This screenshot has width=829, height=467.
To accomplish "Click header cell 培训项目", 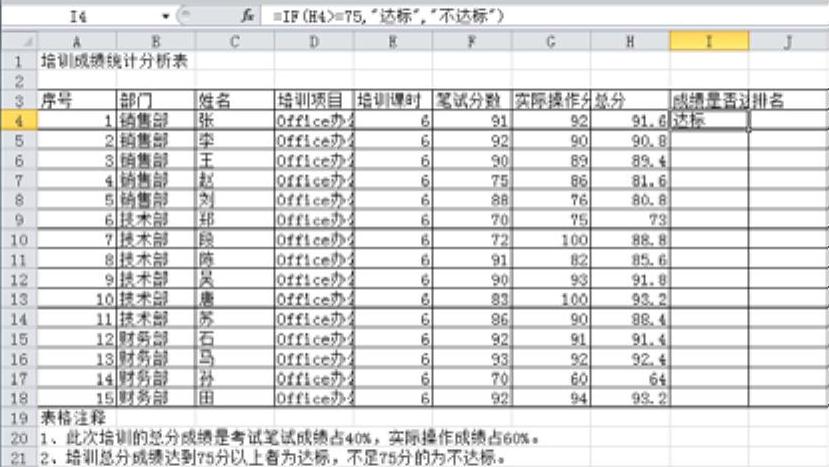I will (x=314, y=100).
